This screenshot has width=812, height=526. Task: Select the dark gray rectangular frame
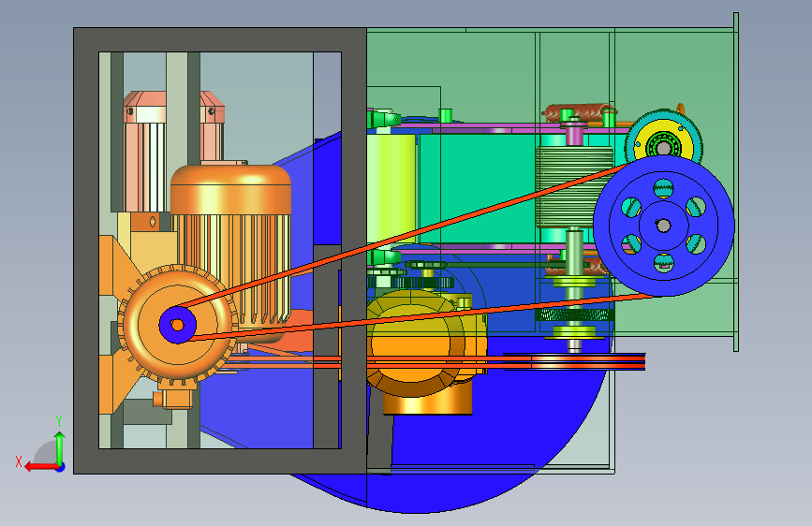point(220,40)
